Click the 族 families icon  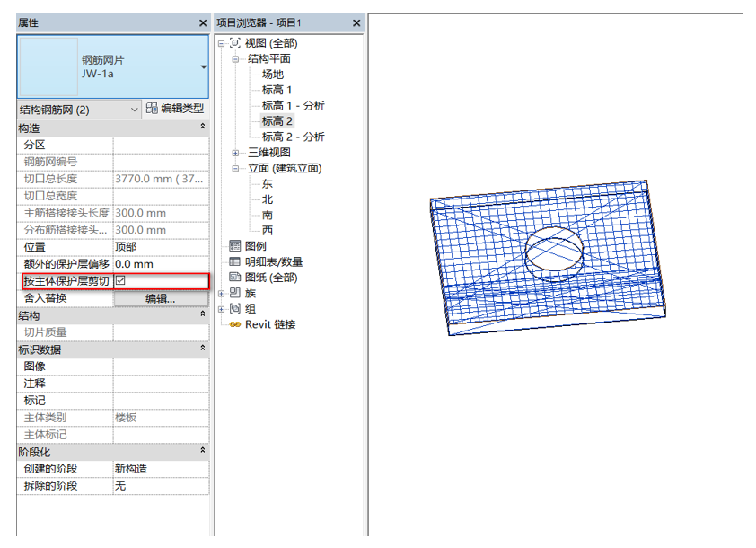[x=235, y=293]
